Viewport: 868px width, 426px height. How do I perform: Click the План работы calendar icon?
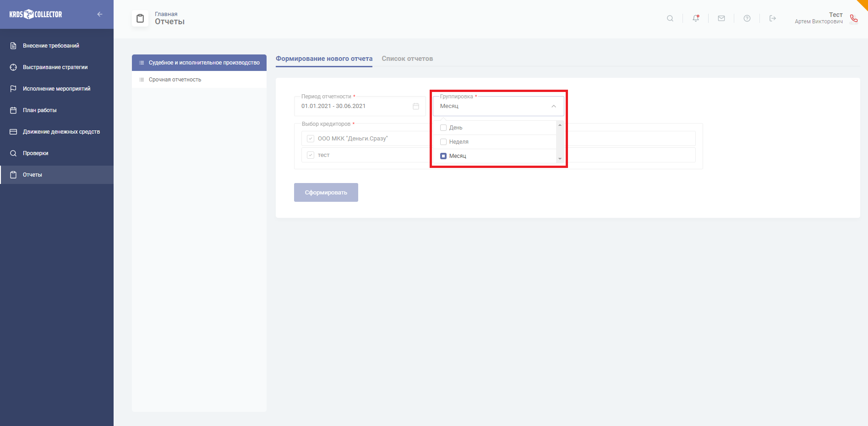coord(13,110)
